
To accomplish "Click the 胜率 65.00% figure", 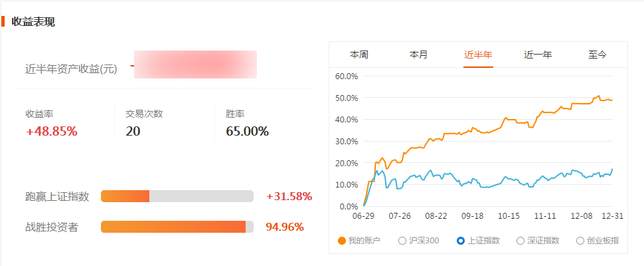I will pyautogui.click(x=247, y=132).
